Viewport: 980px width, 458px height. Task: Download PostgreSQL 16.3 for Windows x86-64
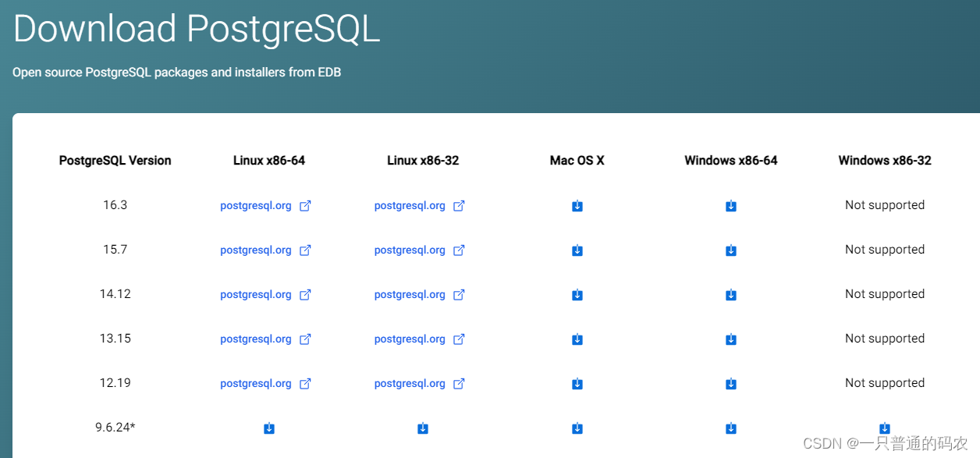[x=731, y=206]
